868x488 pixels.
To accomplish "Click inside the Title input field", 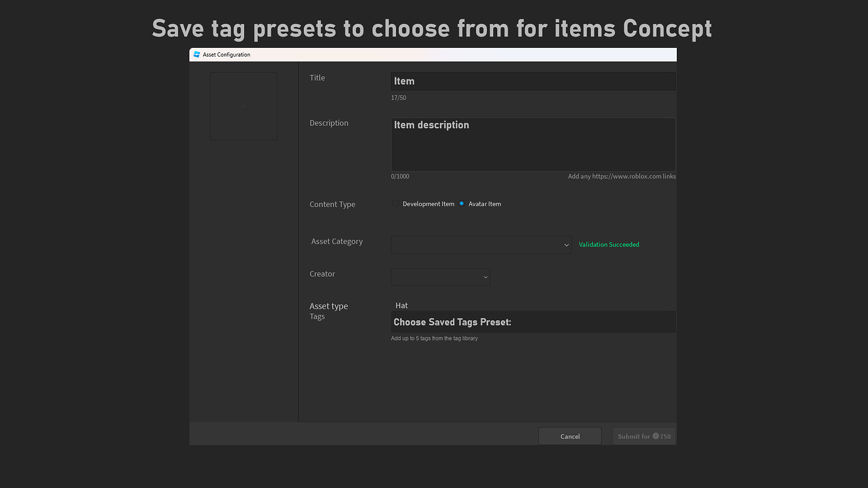I will (x=533, y=80).
